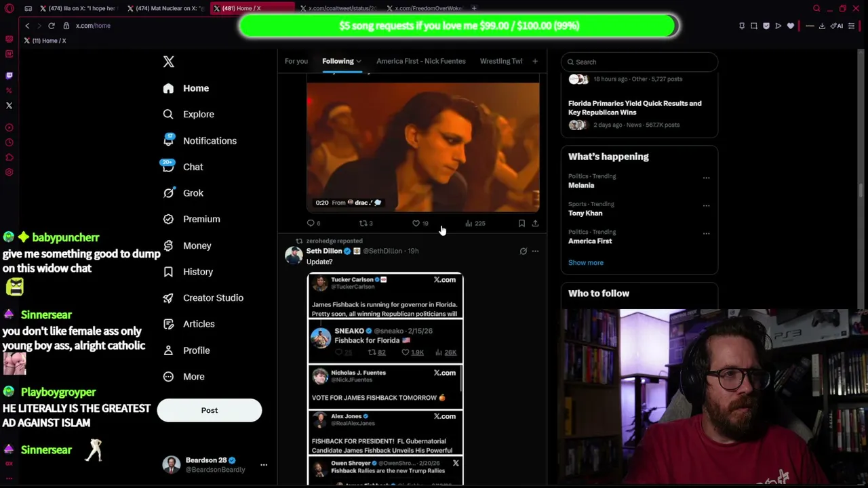This screenshot has width=868, height=488.
Task: Add a new timeline tab with plus
Action: point(535,61)
